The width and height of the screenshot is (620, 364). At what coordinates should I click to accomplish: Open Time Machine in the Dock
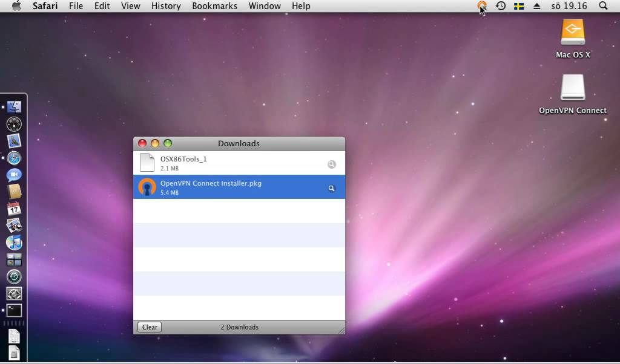coord(14,276)
